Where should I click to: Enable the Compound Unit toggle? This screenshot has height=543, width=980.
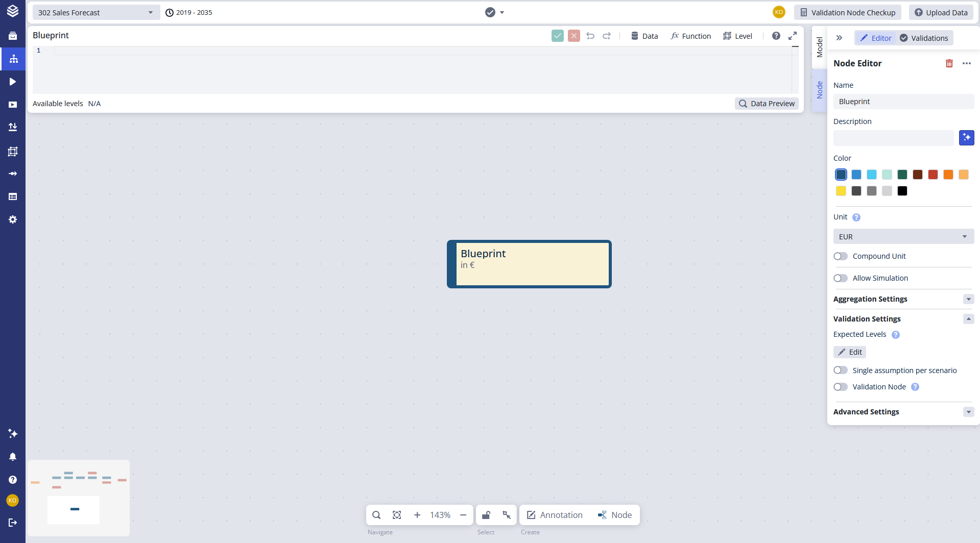[x=841, y=256]
